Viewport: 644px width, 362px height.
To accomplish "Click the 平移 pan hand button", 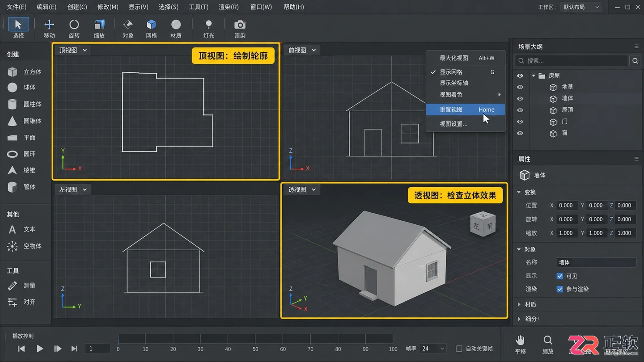I will 520,345.
